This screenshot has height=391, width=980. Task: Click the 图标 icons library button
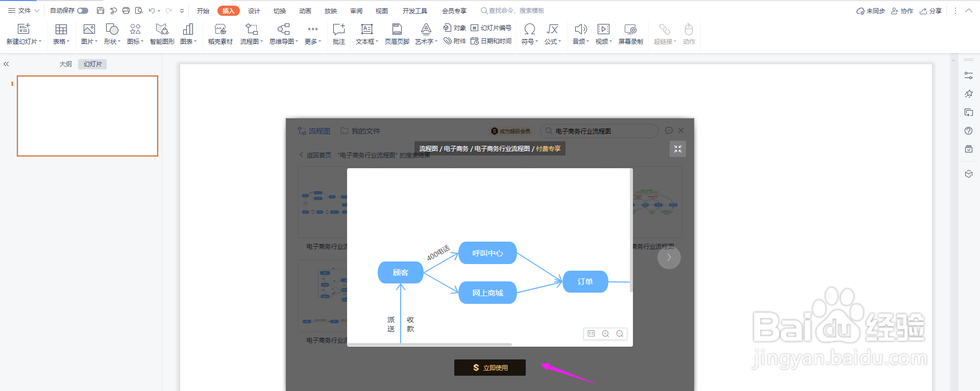[x=135, y=29]
